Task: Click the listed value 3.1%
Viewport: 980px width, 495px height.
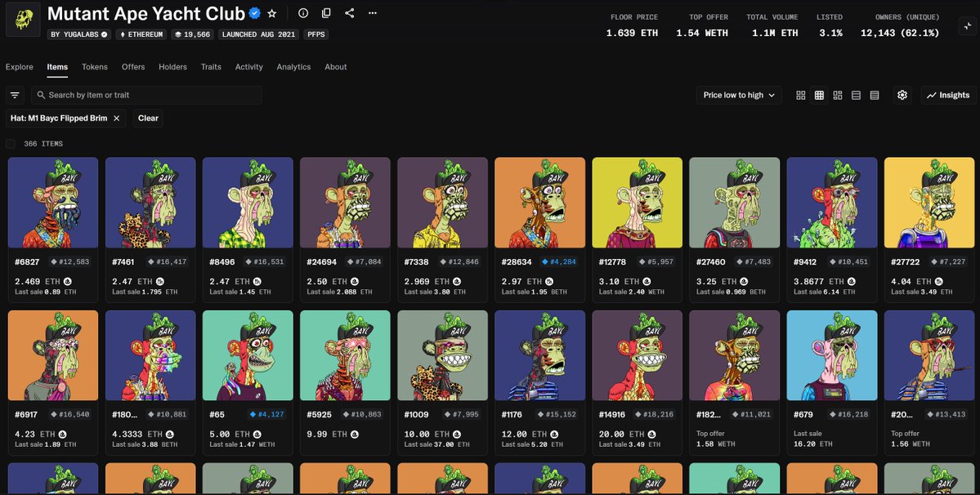Action: 830,33
